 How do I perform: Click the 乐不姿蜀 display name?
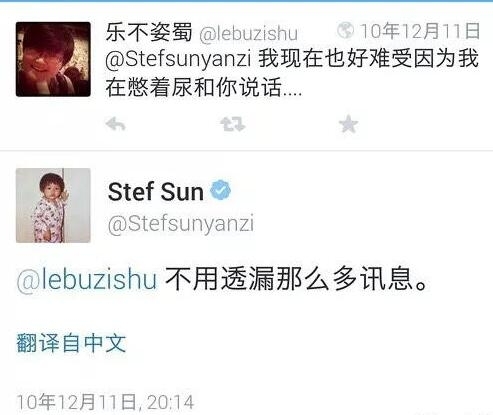pyautogui.click(x=149, y=32)
